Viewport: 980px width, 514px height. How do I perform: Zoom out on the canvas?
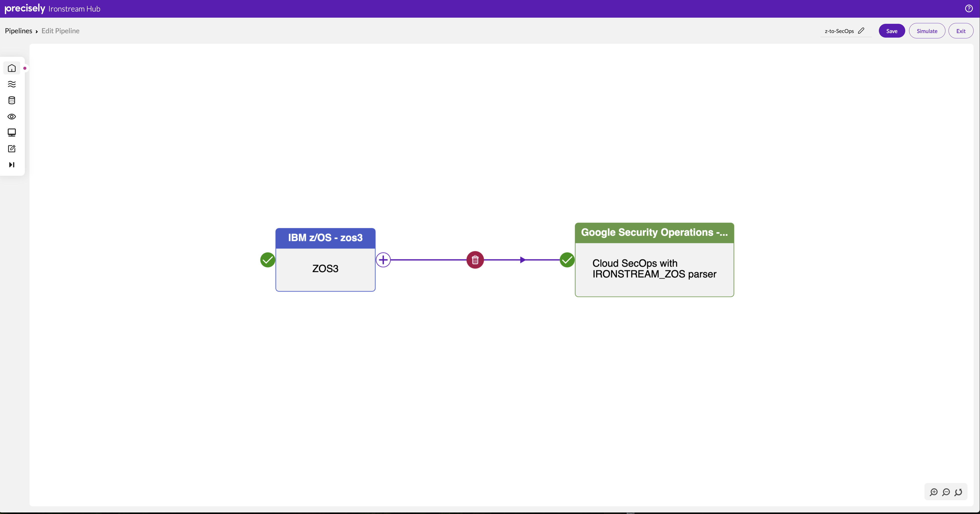(x=946, y=492)
